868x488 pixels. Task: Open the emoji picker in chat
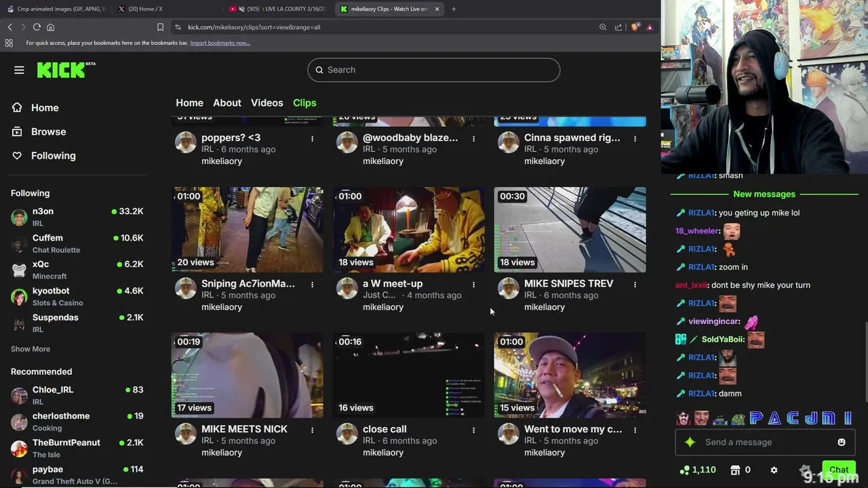[x=842, y=442]
